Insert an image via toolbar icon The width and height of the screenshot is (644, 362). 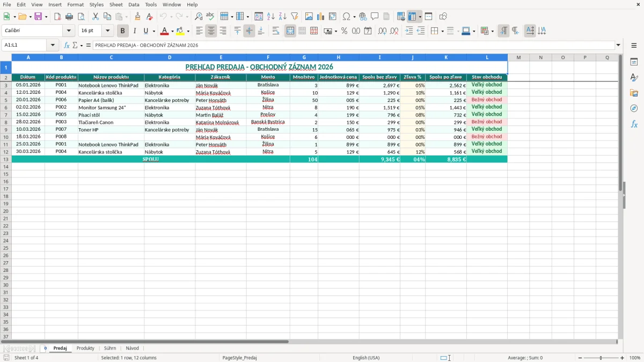point(309,17)
